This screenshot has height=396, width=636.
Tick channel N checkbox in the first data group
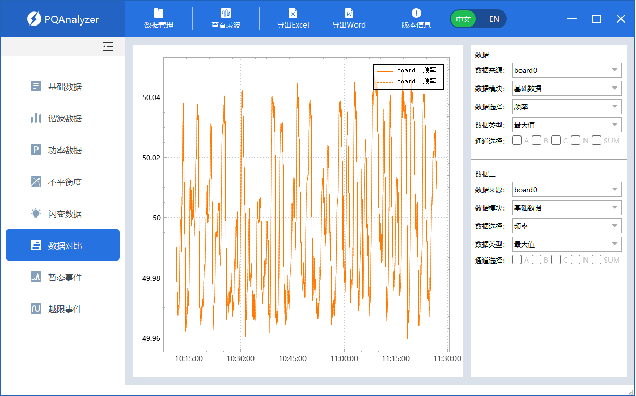(x=576, y=140)
